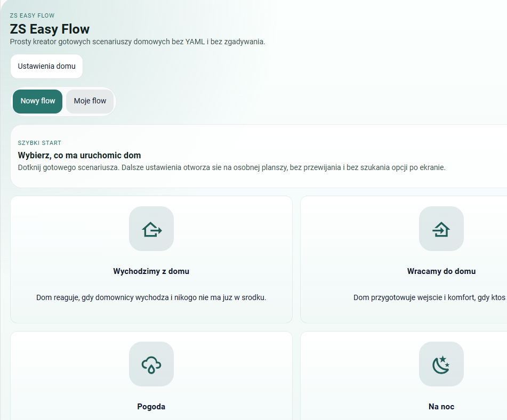Viewport: 507px width, 420px height.
Task: Click the rain cloud icon for Pogoda
Action: point(151,364)
